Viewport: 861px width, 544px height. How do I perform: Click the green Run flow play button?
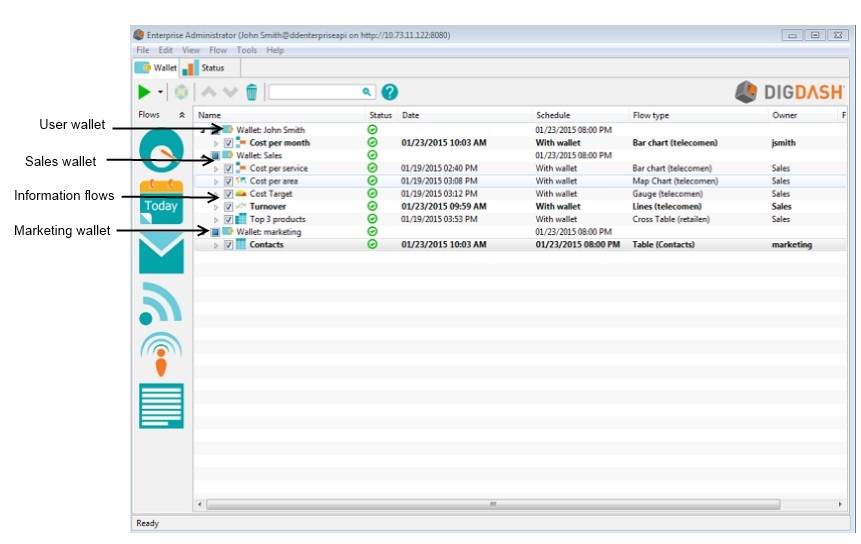pos(144,92)
